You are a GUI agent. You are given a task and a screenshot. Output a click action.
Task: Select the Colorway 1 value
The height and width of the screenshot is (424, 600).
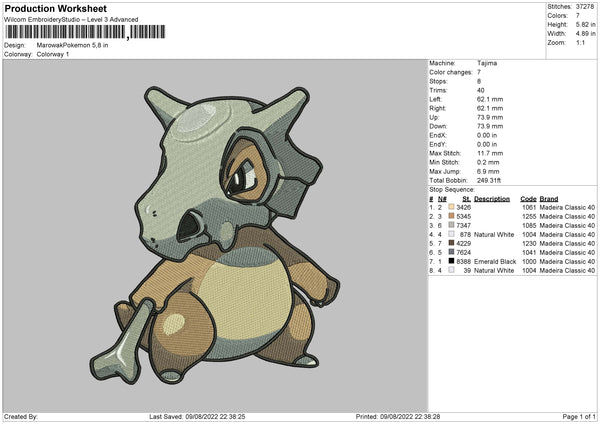(x=53, y=54)
